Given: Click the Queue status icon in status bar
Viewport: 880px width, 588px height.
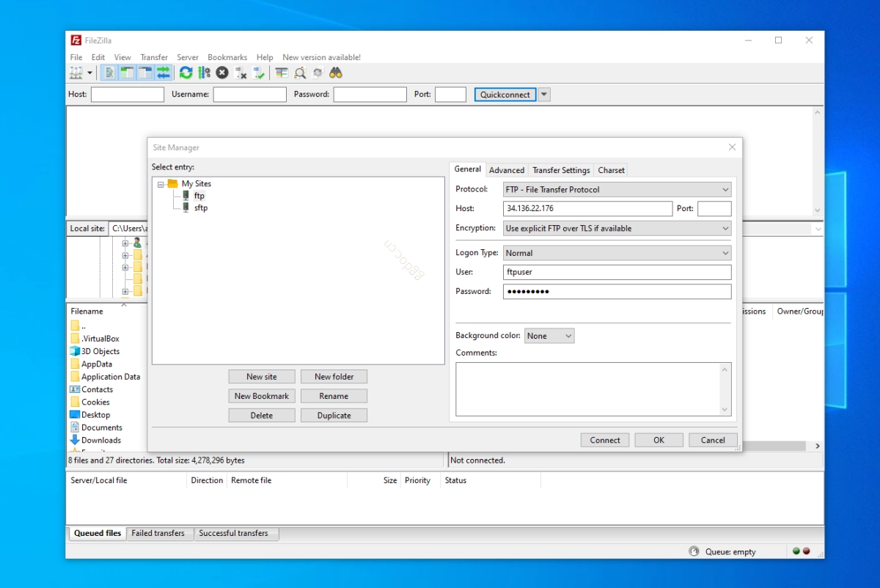Looking at the screenshot, I should pyautogui.click(x=694, y=551).
